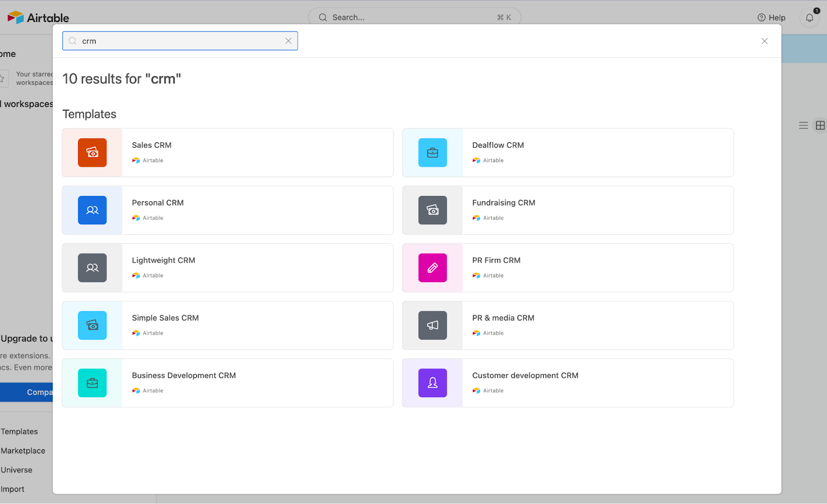Choose the Lightweight CRM template title

click(163, 260)
